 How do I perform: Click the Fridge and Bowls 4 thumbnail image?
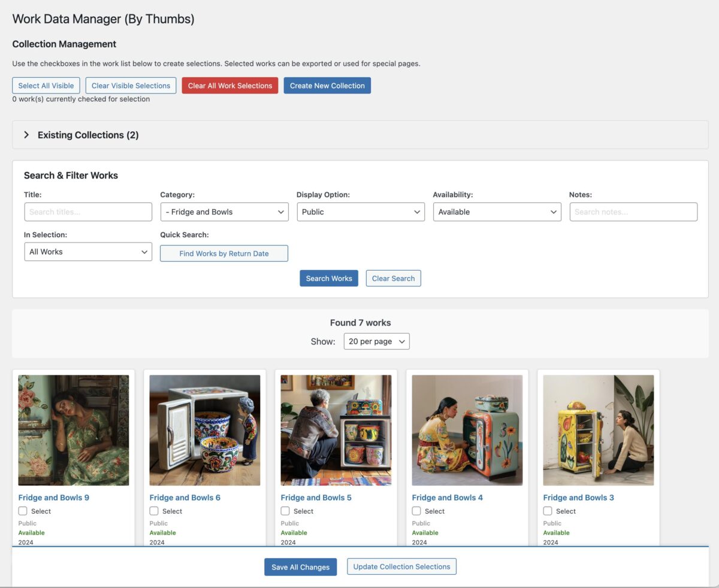click(x=467, y=430)
